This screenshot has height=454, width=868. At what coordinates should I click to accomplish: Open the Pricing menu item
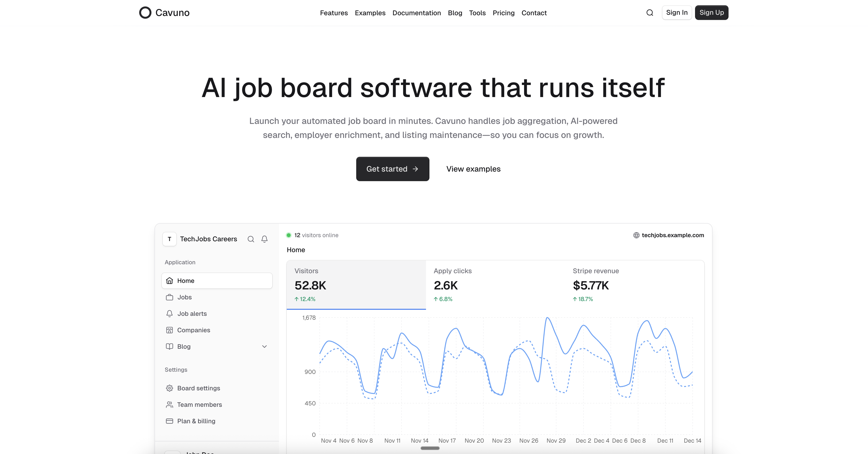coord(504,13)
